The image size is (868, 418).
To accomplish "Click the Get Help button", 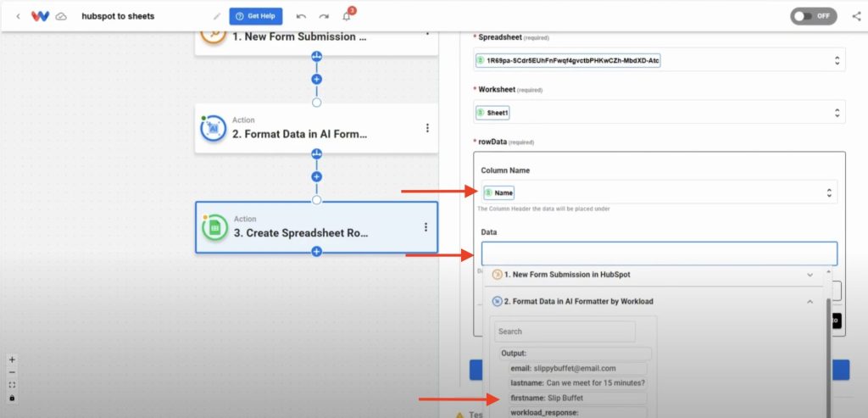I will click(256, 16).
